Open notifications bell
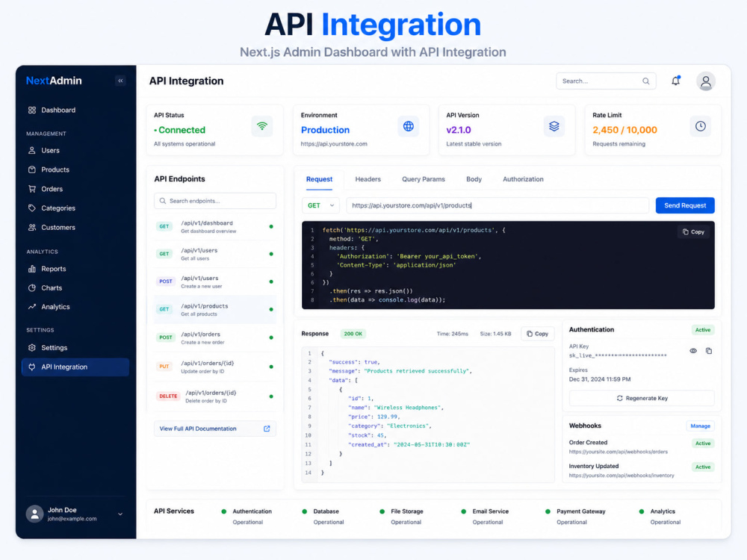The width and height of the screenshot is (747, 560). coord(675,81)
